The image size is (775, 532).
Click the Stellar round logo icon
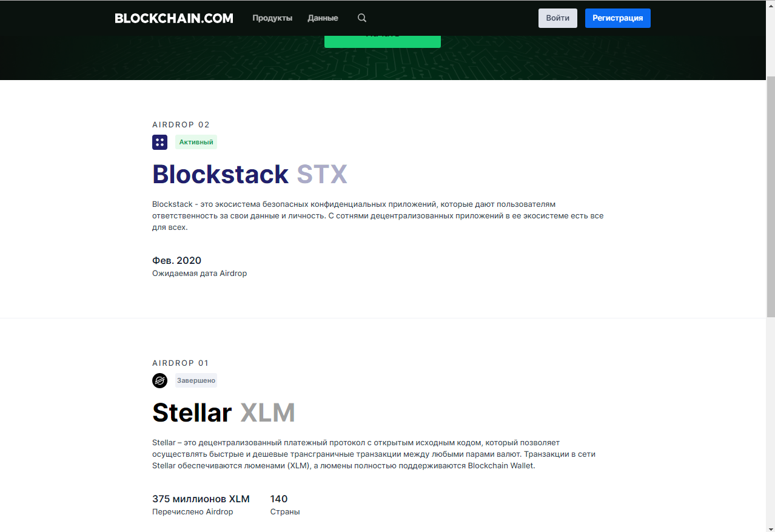pyautogui.click(x=159, y=381)
